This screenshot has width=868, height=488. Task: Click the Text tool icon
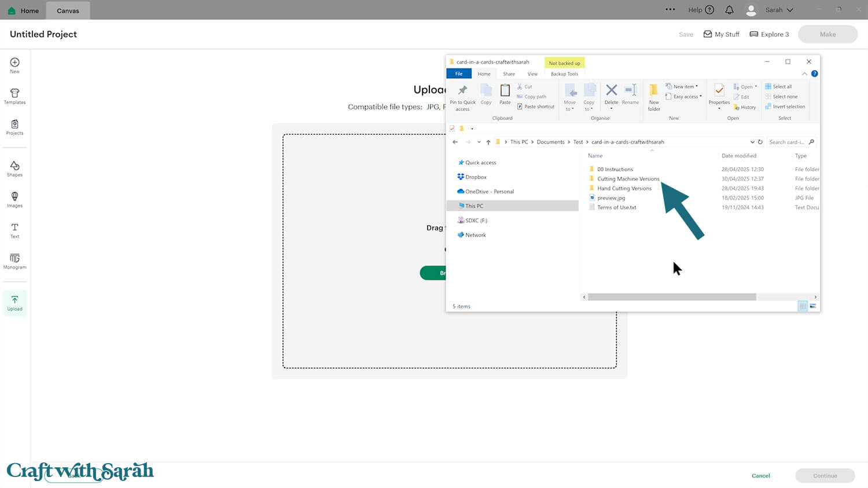(x=14, y=230)
